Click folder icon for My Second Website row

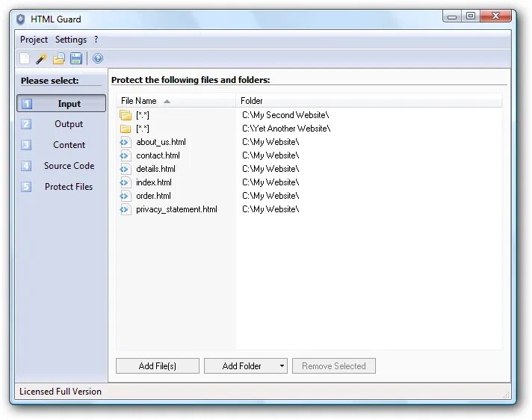click(126, 115)
